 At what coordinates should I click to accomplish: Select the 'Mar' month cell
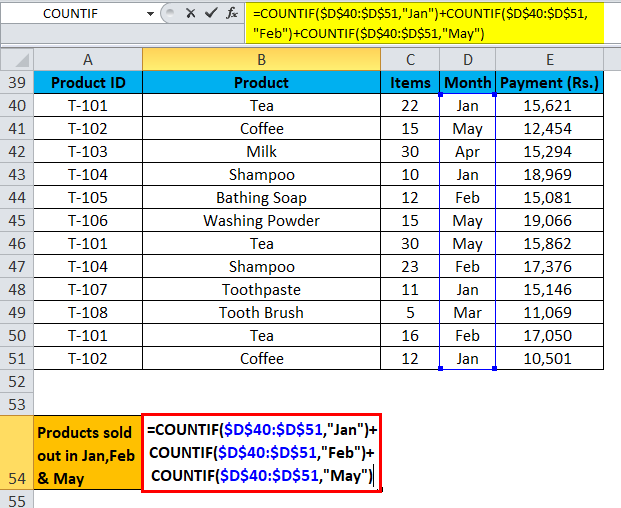click(468, 312)
